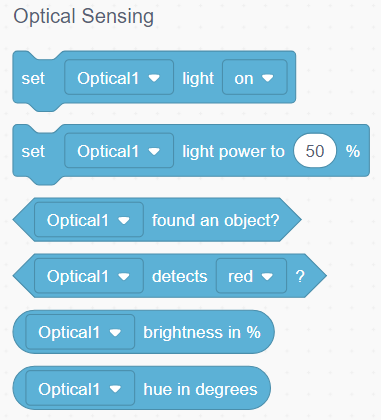Open Optical1 dropdown in brightness block
This screenshot has width=381, height=420.
pyautogui.click(x=80, y=332)
